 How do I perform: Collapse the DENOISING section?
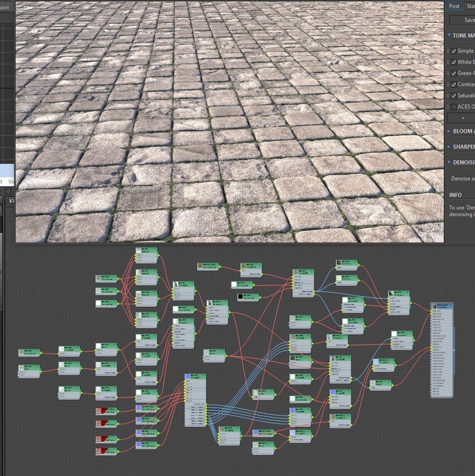449,162
